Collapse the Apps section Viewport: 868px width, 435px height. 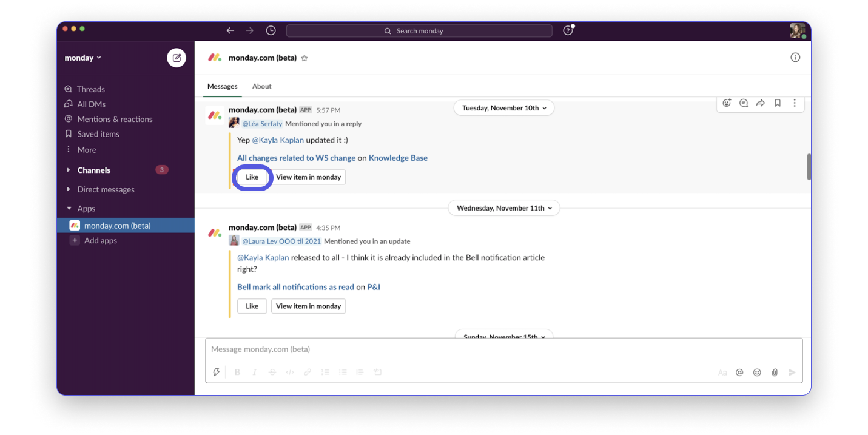click(x=69, y=209)
